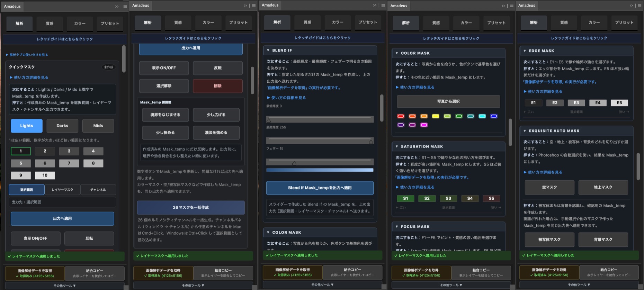The width and height of the screenshot is (644, 290).
Task: Pick the blue color swatch in COLOR MASK
Action: click(x=494, y=116)
